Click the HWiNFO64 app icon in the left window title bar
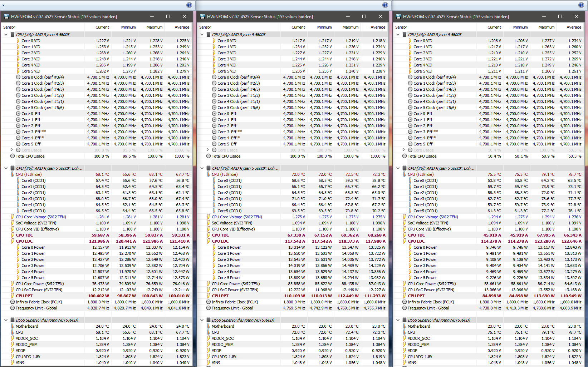588x367 pixels. coord(6,16)
